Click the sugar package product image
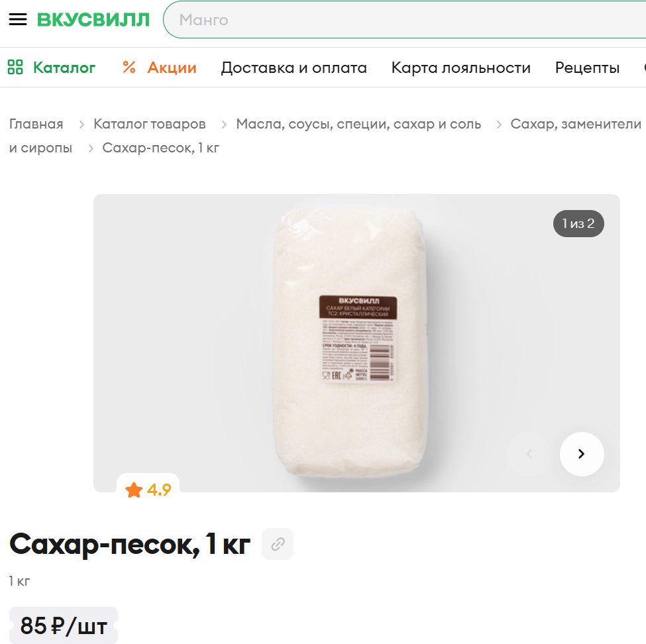This screenshot has height=644, width=646. [x=351, y=343]
